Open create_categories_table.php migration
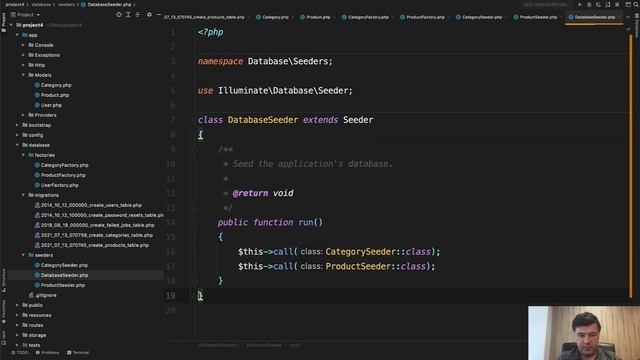The height and width of the screenshot is (360, 640). coord(97,235)
